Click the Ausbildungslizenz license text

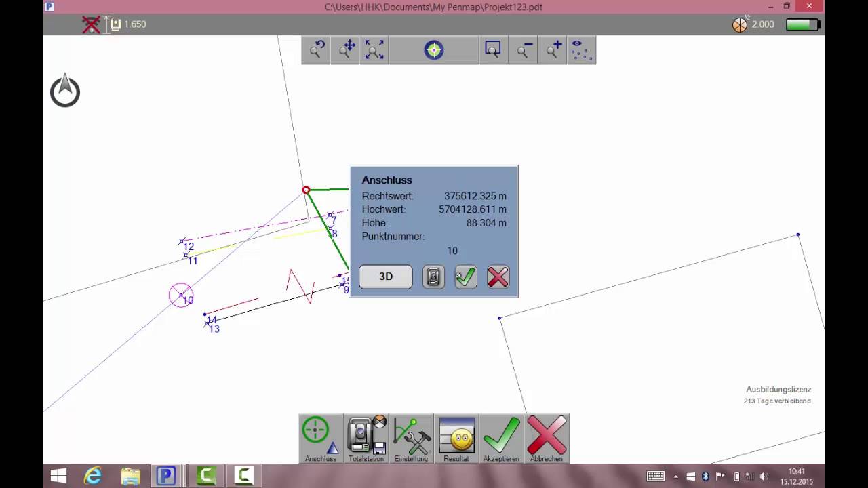pos(778,390)
